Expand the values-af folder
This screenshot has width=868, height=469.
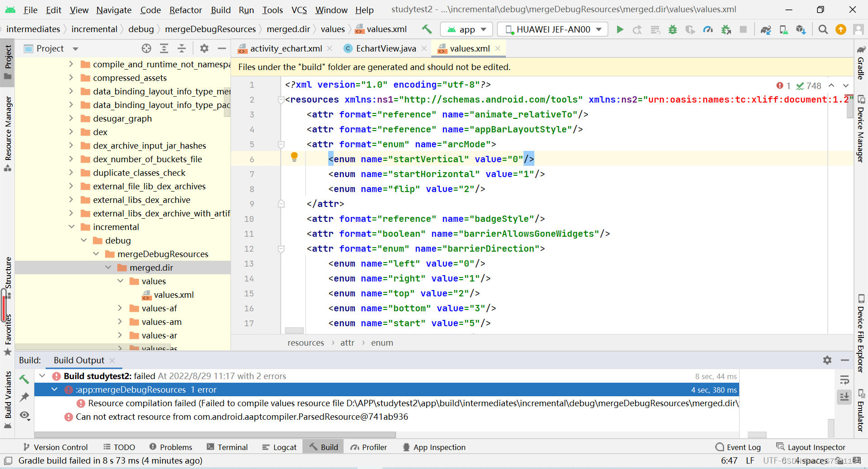(x=120, y=308)
